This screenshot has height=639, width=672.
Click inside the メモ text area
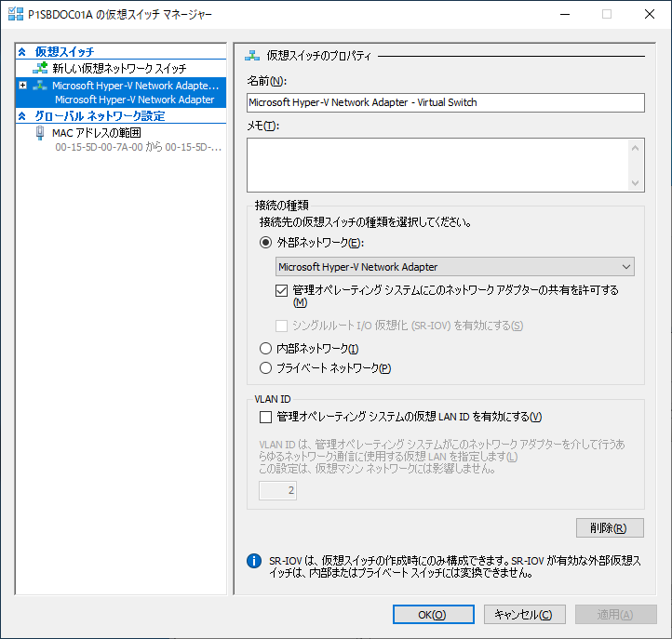click(x=437, y=165)
